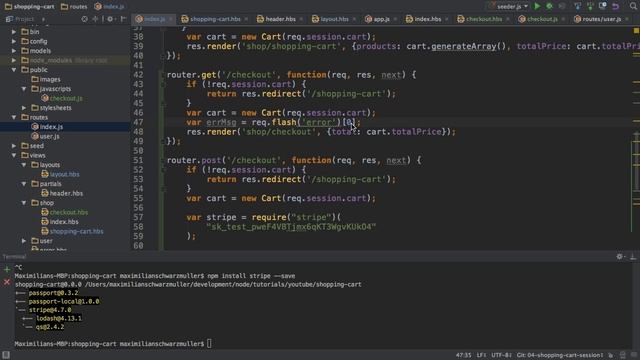Click the VCS commit changes icon

(x=590, y=6)
